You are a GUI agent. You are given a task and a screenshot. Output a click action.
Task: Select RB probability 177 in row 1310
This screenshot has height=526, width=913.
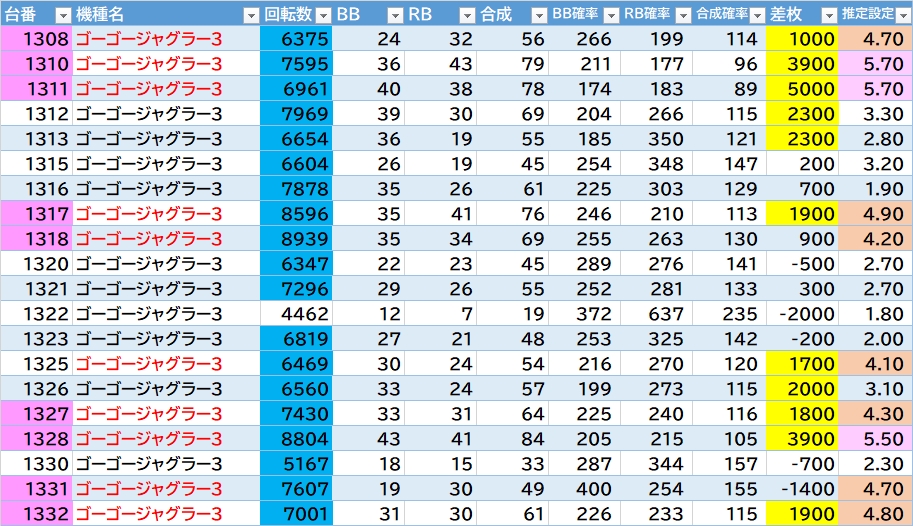tap(657, 63)
